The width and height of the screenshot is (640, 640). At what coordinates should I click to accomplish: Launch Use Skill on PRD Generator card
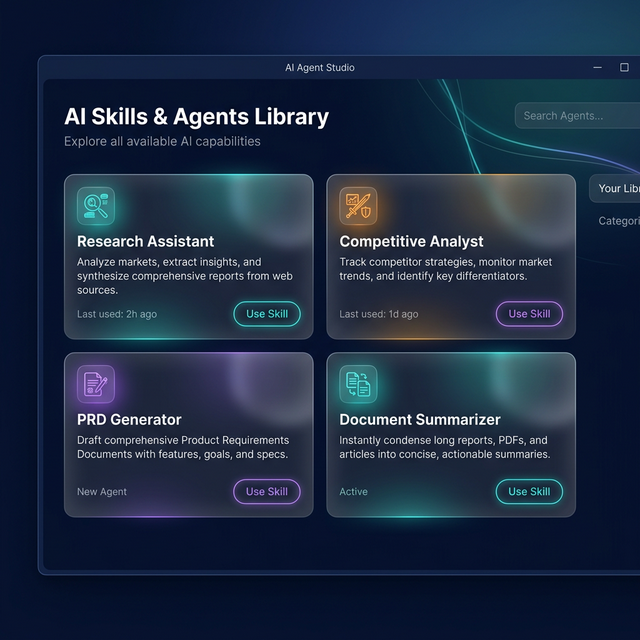(267, 492)
